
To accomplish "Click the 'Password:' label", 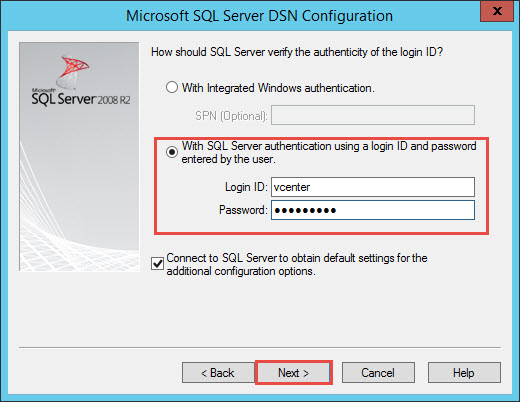I will [x=243, y=210].
